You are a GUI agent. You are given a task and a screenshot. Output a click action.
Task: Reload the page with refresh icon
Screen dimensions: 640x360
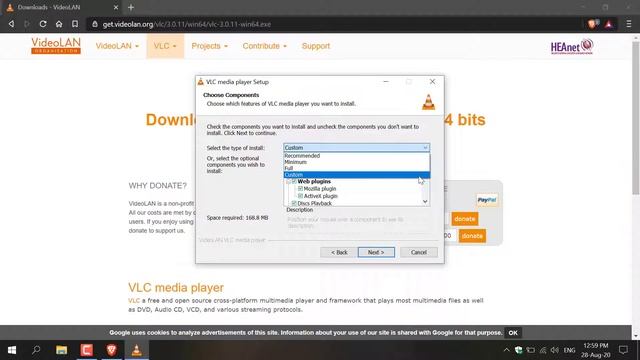click(x=43, y=24)
